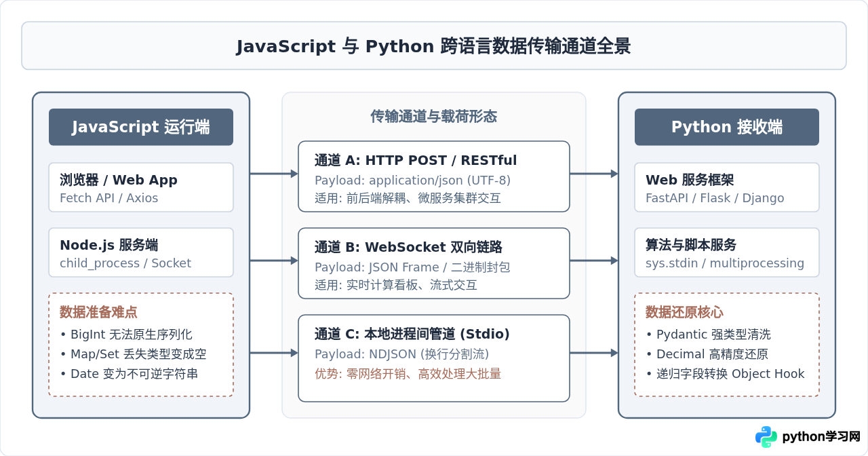Image resolution: width=868 pixels, height=456 pixels.
Task: Click the 'Web 服务框架' card title
Action: tap(690, 180)
